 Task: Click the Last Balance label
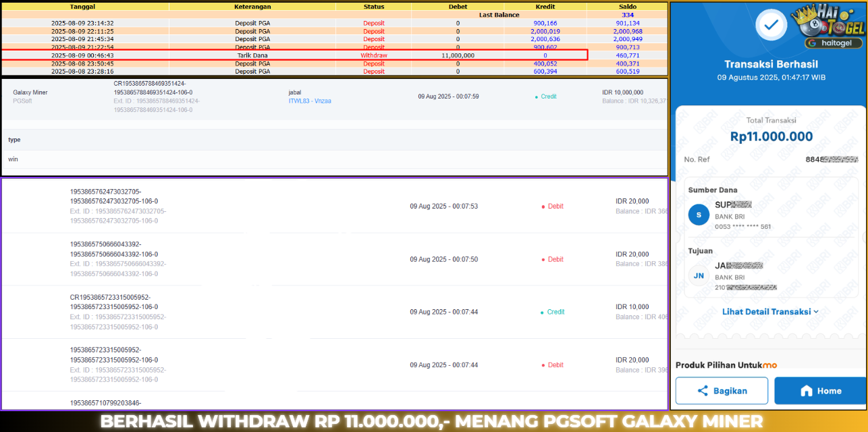click(x=499, y=15)
